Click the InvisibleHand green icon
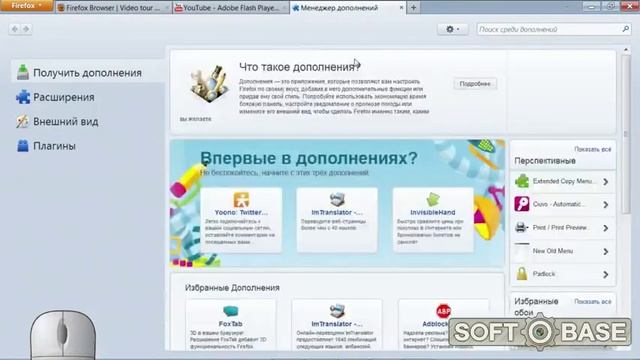Screen dimensions: 640x360 click(433, 199)
